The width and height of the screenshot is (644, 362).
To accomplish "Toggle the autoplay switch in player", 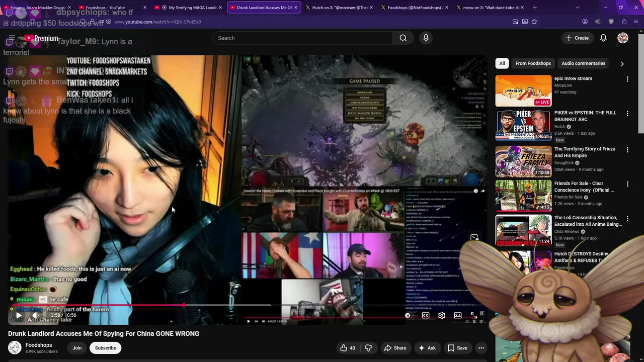I will (408, 315).
